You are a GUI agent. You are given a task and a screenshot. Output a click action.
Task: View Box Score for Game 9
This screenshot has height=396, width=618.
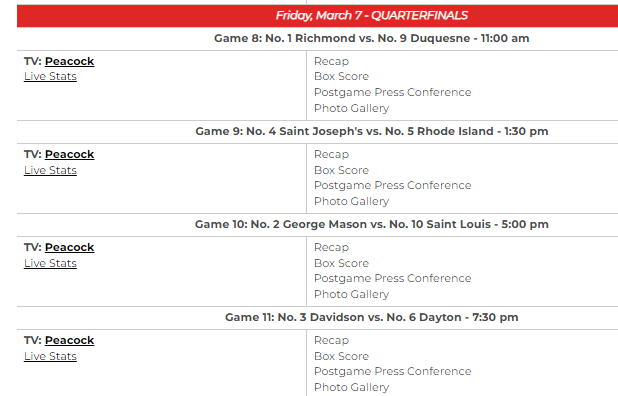341,170
